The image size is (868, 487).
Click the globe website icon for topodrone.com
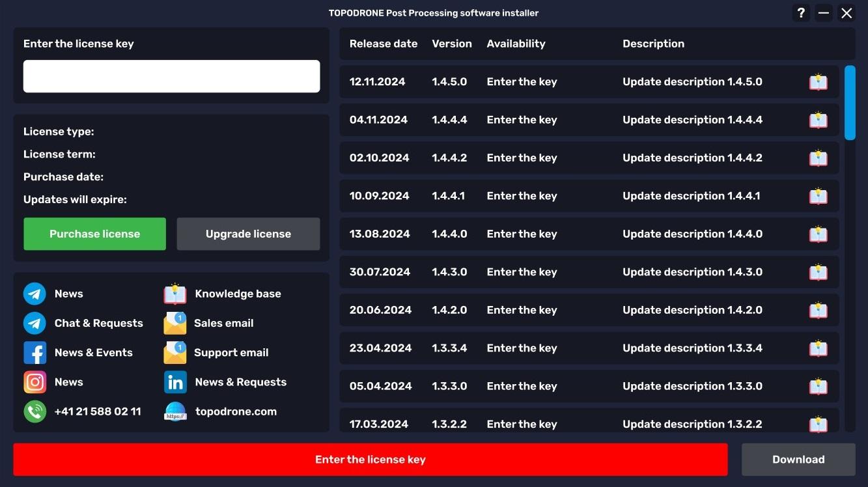[175, 411]
